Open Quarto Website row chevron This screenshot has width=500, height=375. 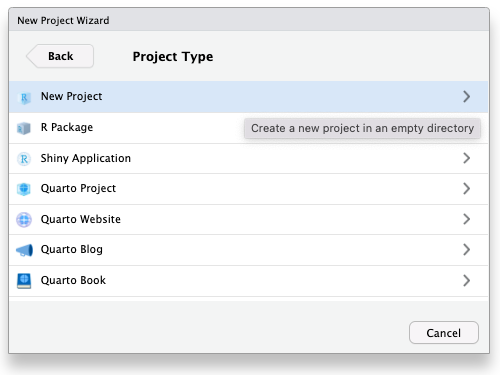466,219
